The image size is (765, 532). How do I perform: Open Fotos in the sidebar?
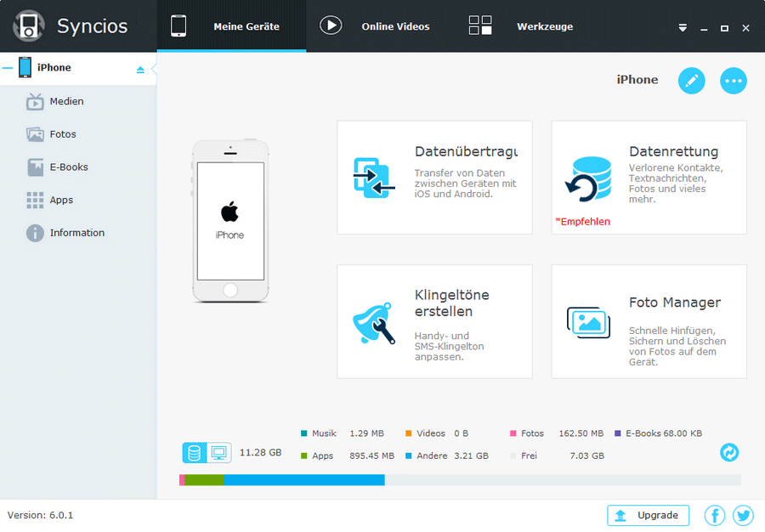[x=62, y=134]
